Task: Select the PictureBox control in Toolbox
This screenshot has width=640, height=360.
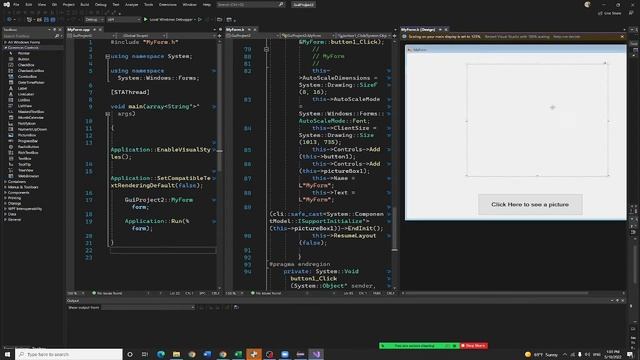Action: pyautogui.click(x=27, y=135)
